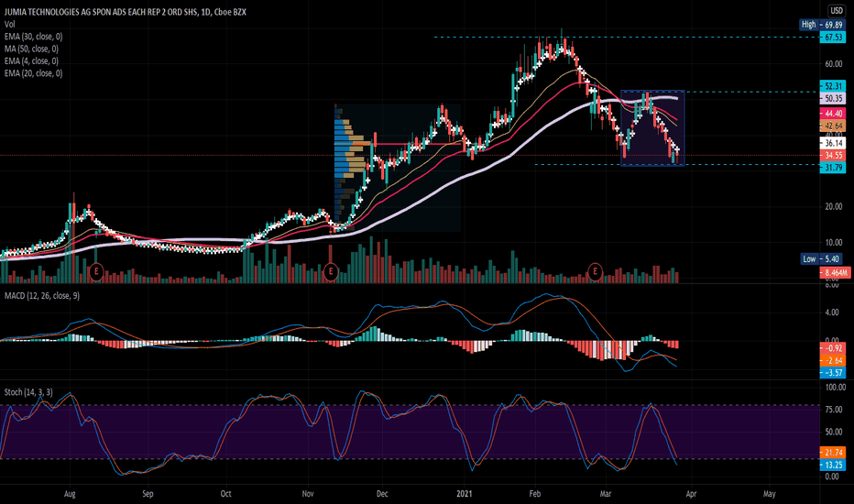The height and width of the screenshot is (504, 854).
Task: Click the 8.464M volume label
Action: [836, 272]
